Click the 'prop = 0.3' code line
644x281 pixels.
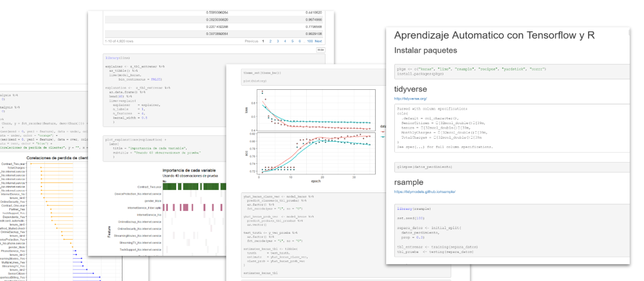[x=413, y=237]
